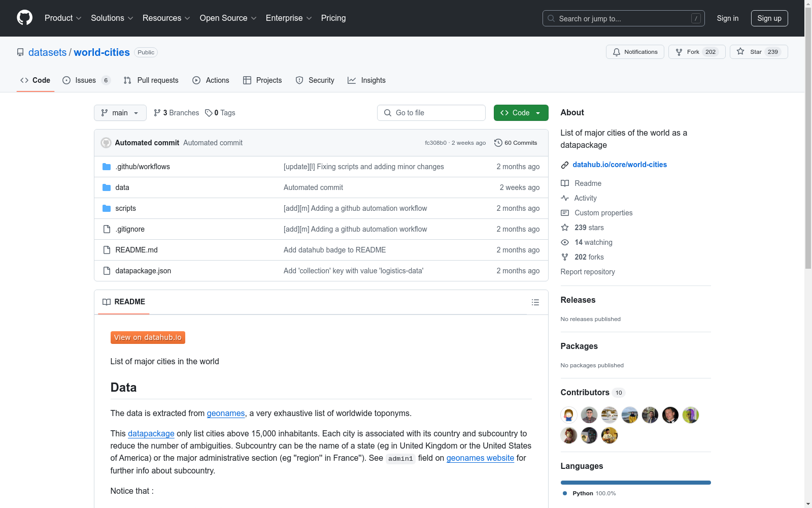This screenshot has width=812, height=508.
Task: Click the book icon beside Readme
Action: [x=565, y=183]
